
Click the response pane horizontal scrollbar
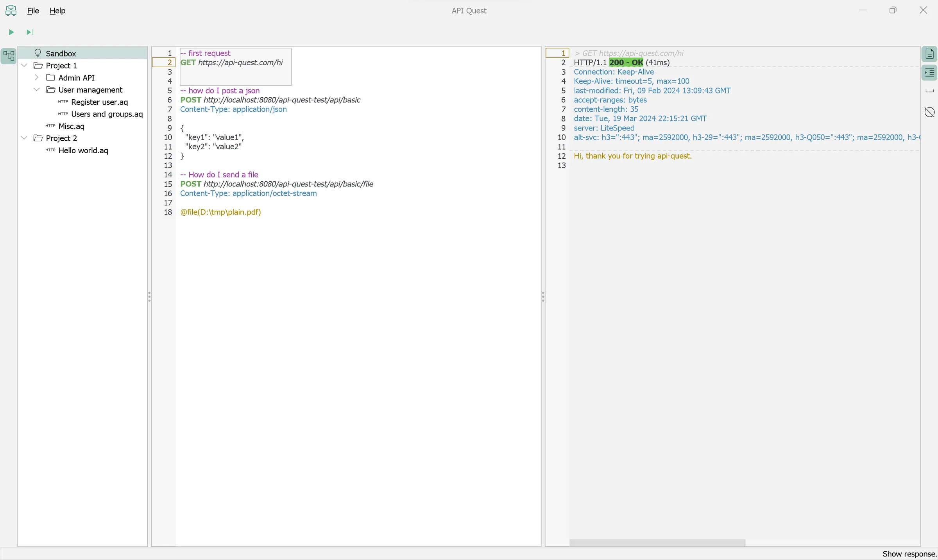(x=657, y=543)
